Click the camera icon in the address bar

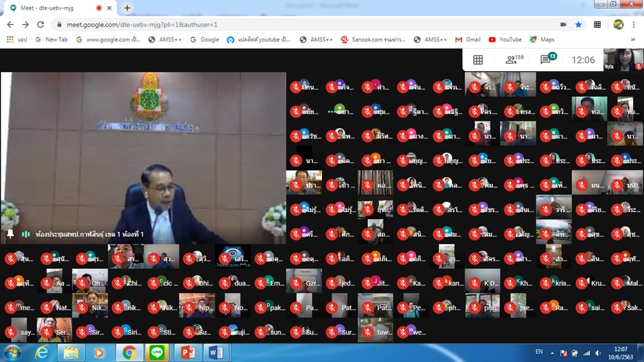tap(563, 25)
